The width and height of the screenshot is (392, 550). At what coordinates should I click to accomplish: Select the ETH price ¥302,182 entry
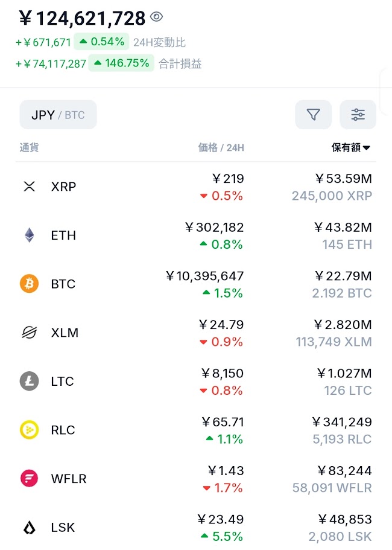tap(214, 228)
